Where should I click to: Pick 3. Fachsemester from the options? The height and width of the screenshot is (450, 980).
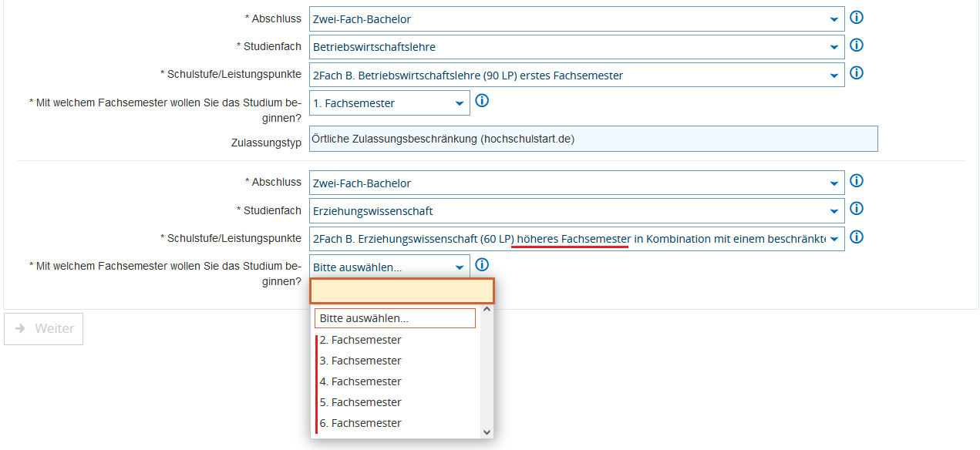coord(360,360)
